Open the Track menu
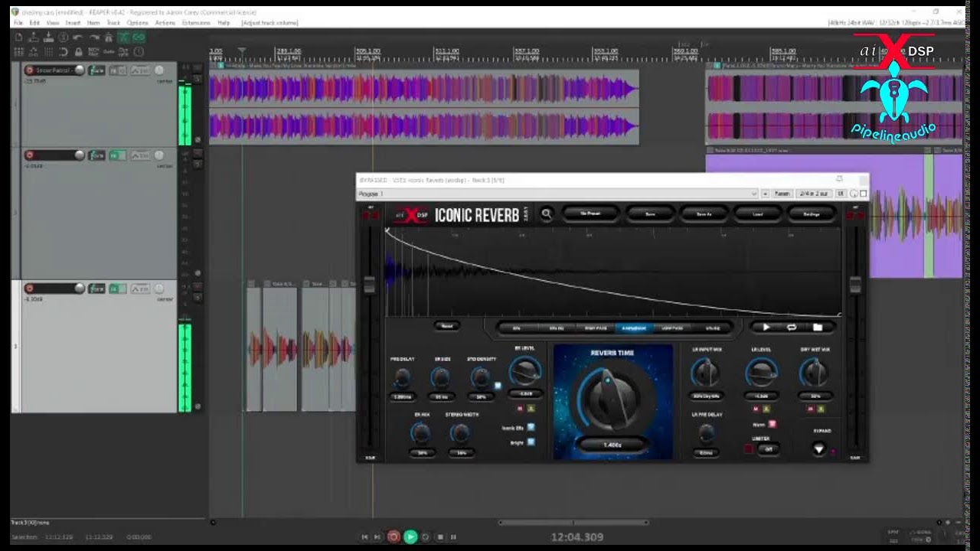The width and height of the screenshot is (980, 551). point(113,23)
